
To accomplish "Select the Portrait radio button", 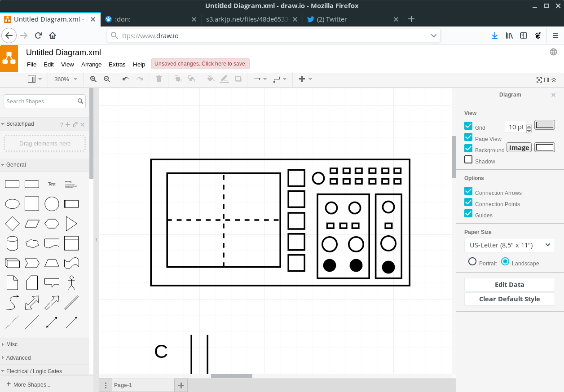I will (x=472, y=261).
